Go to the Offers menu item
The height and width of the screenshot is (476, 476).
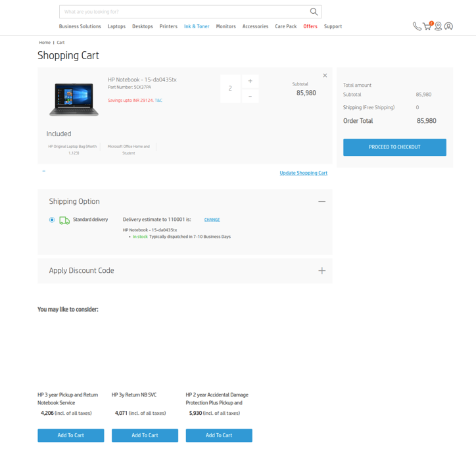coord(310,26)
